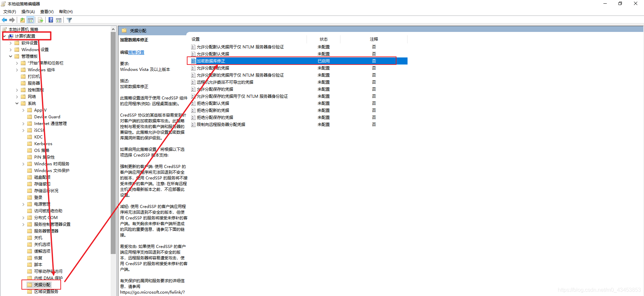Expand the 服务控制管理器设置 node
Image resolution: width=644 pixels, height=296 pixels.
click(x=23, y=224)
